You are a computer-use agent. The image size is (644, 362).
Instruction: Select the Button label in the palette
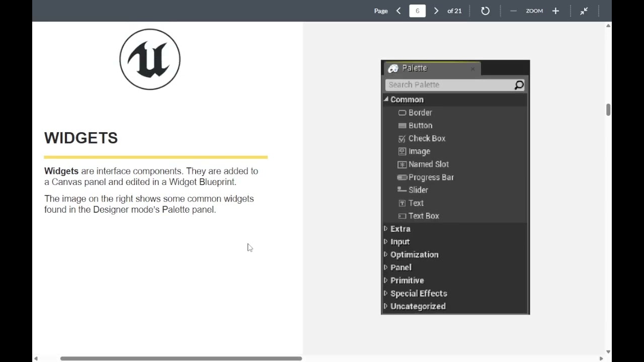pyautogui.click(x=420, y=126)
